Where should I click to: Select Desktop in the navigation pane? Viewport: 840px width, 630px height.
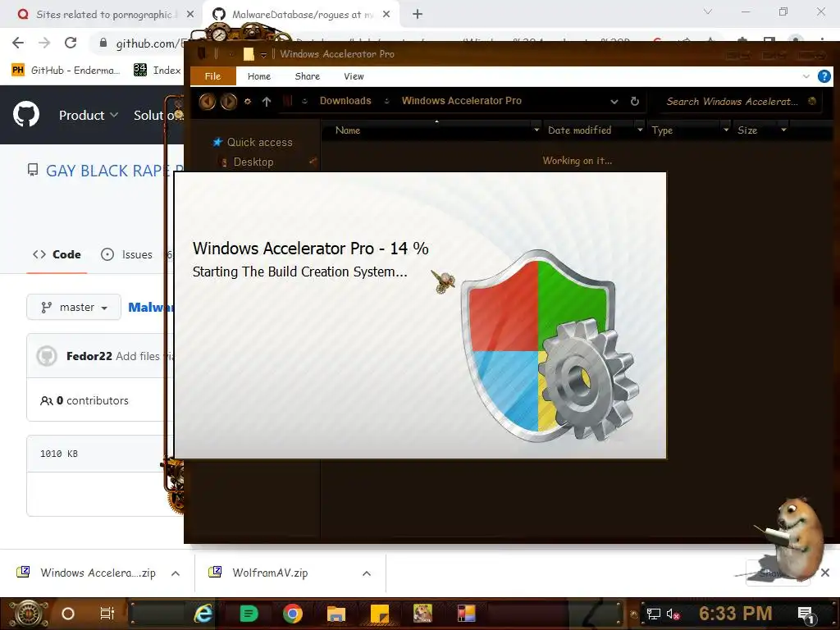point(253,162)
